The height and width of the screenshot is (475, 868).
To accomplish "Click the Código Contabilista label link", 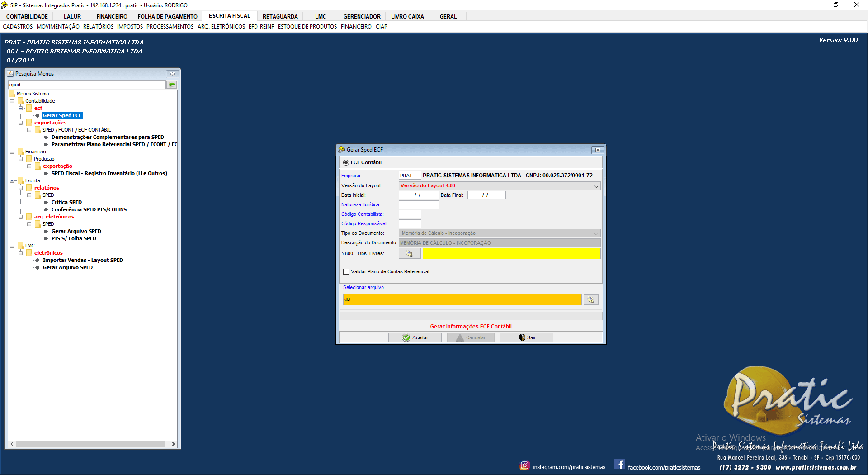I will (362, 214).
